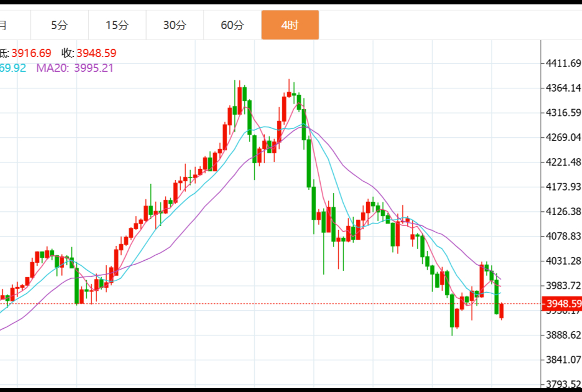Click the 3841.07 price axis label

click(x=563, y=360)
